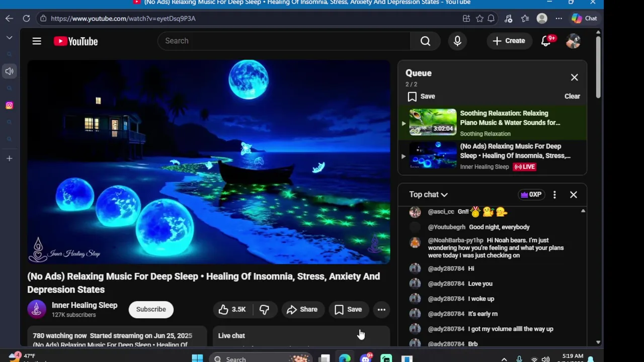This screenshot has height=362, width=644.
Task: Favorite this page with the star icon
Action: coord(479,19)
